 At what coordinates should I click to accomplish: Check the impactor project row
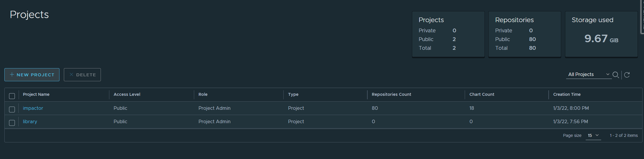tap(12, 109)
